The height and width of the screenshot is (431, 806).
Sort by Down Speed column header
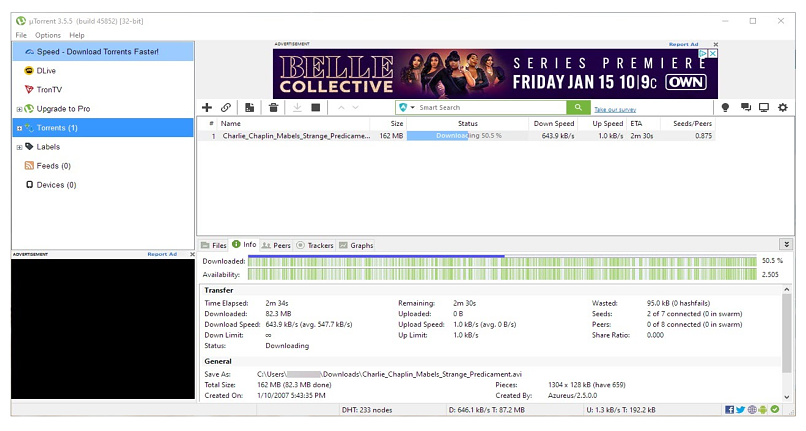(553, 123)
